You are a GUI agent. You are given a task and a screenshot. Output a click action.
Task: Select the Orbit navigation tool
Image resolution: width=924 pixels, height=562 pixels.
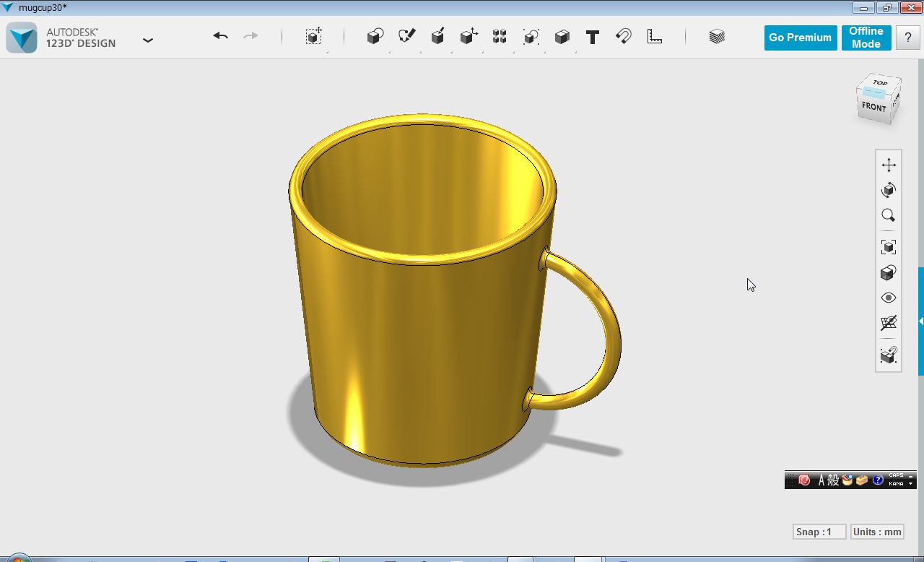click(x=889, y=190)
